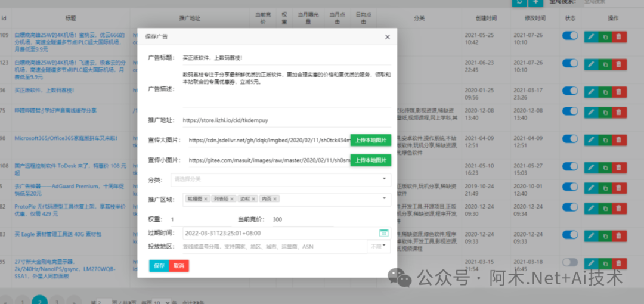Copy the ad with id 109
Viewport: 644px width, 304px height.
click(605, 36)
